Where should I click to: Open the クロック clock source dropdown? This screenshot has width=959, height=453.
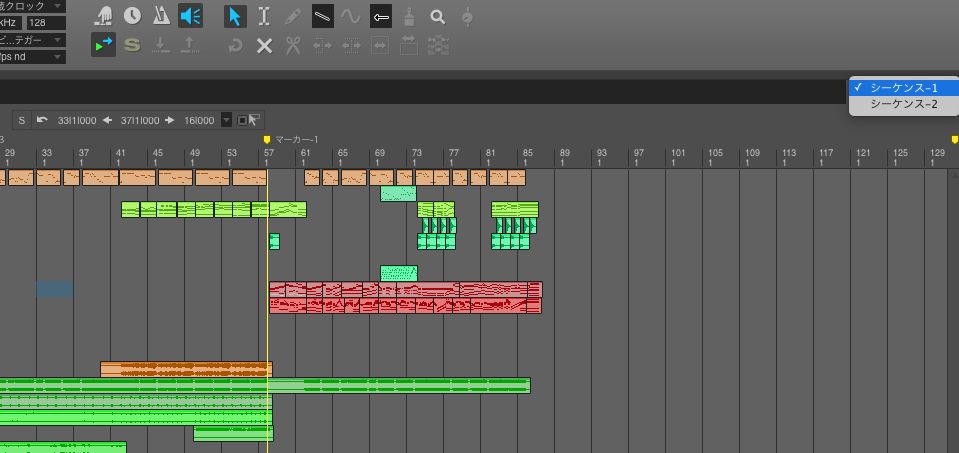[32, 6]
